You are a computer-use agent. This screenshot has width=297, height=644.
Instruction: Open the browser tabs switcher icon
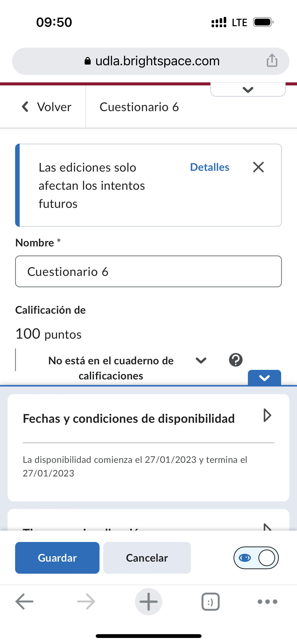(210, 601)
